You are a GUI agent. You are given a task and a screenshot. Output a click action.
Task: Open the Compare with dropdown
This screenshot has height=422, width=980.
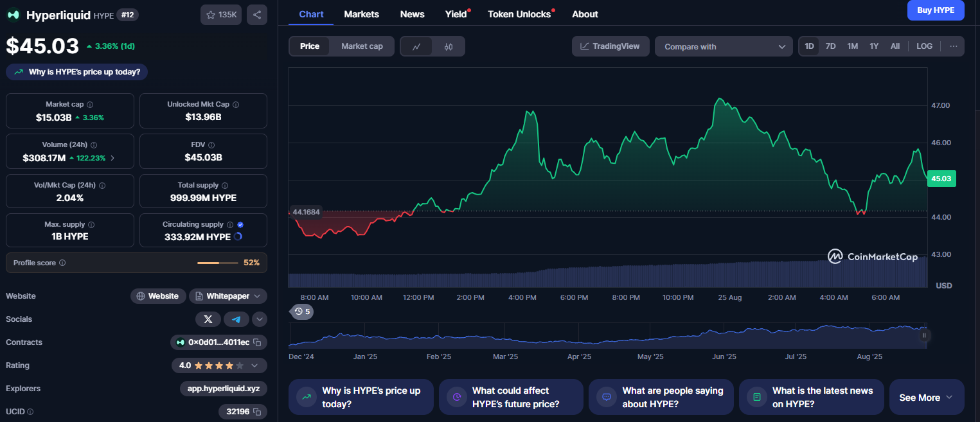(724, 46)
